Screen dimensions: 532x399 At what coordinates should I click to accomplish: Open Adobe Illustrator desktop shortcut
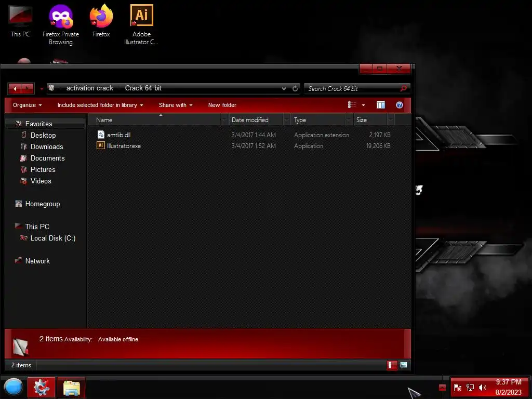[x=141, y=24]
